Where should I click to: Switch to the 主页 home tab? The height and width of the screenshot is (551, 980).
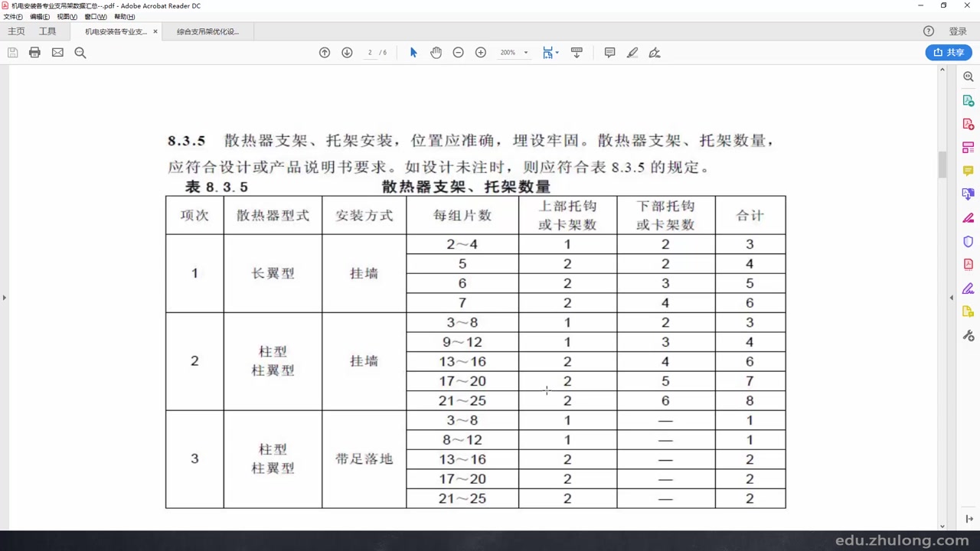coord(16,31)
